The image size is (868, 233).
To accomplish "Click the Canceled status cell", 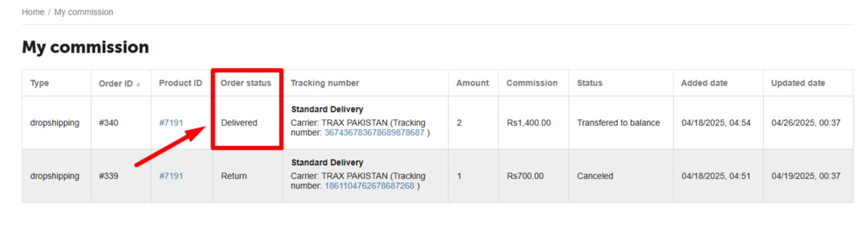I will point(595,176).
